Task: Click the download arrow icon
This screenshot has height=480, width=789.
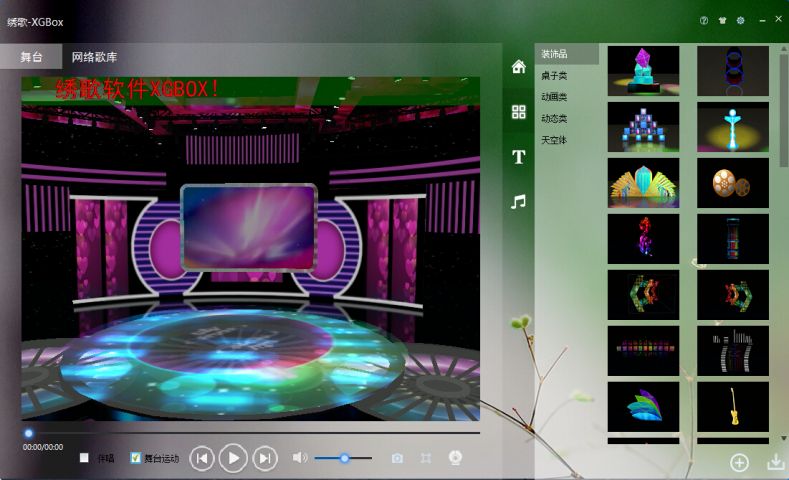Action: [x=775, y=462]
